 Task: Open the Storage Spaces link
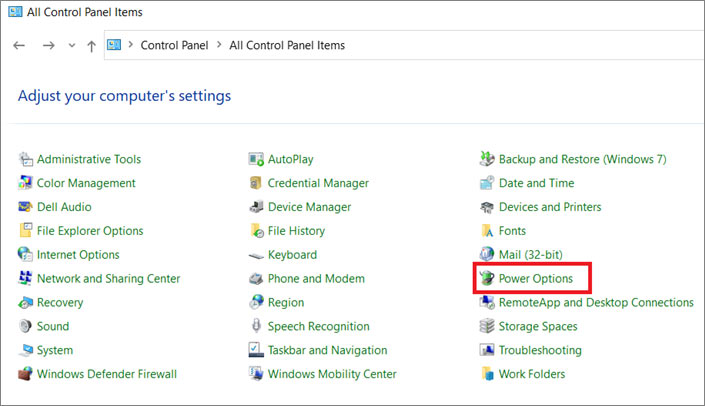(538, 326)
